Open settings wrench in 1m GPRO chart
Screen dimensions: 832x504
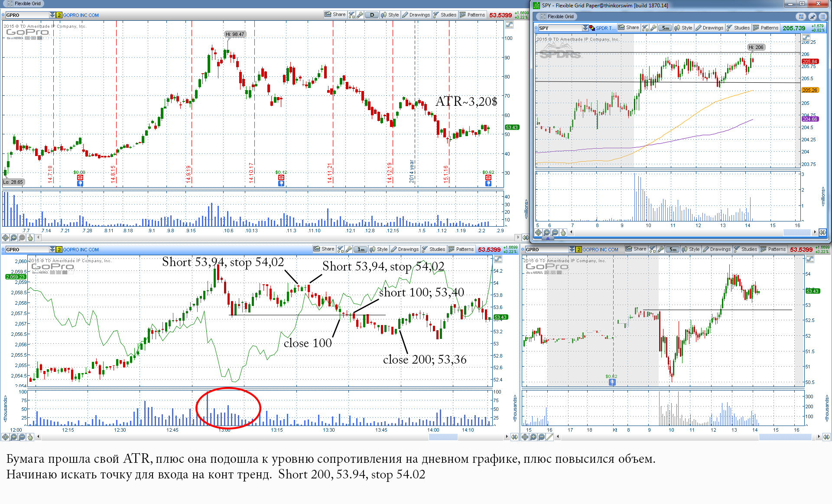click(348, 249)
